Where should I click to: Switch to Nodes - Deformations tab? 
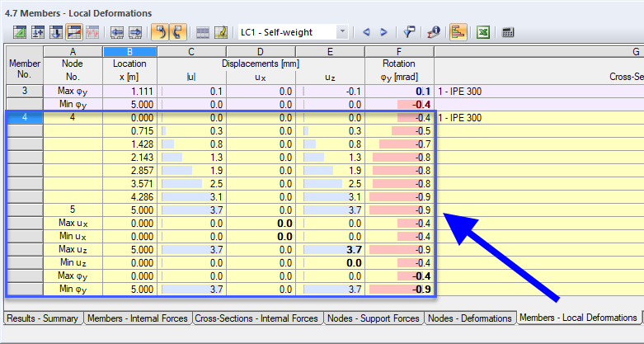click(x=470, y=318)
